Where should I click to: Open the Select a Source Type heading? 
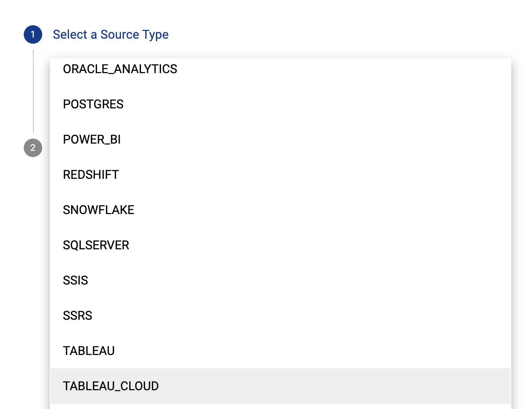tap(111, 34)
